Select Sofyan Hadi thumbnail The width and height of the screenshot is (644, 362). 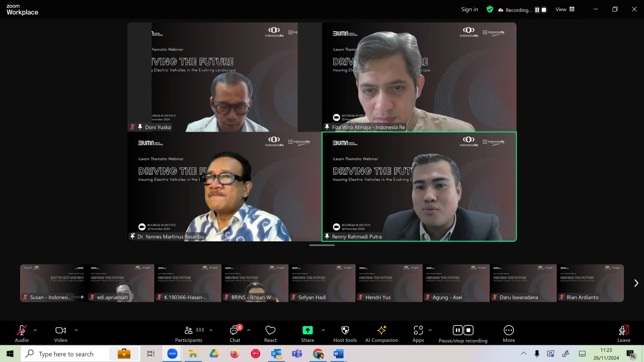tap(322, 283)
